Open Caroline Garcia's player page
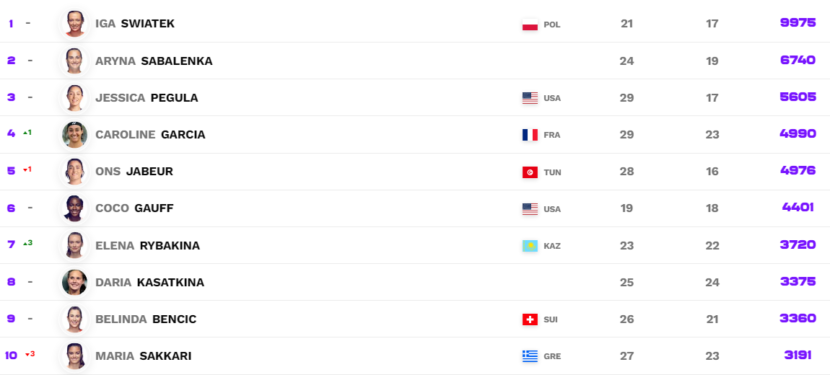Screen dimensions: 830x375 pyautogui.click(x=150, y=135)
